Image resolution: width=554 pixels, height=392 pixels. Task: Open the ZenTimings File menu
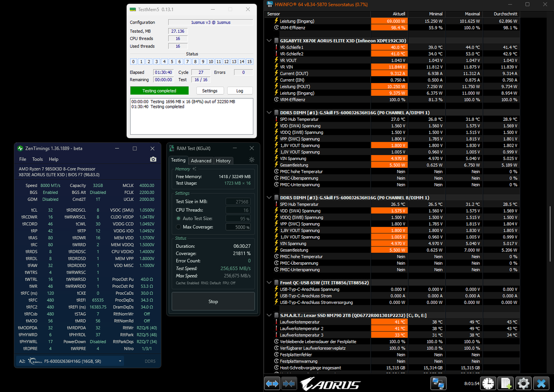pos(23,159)
